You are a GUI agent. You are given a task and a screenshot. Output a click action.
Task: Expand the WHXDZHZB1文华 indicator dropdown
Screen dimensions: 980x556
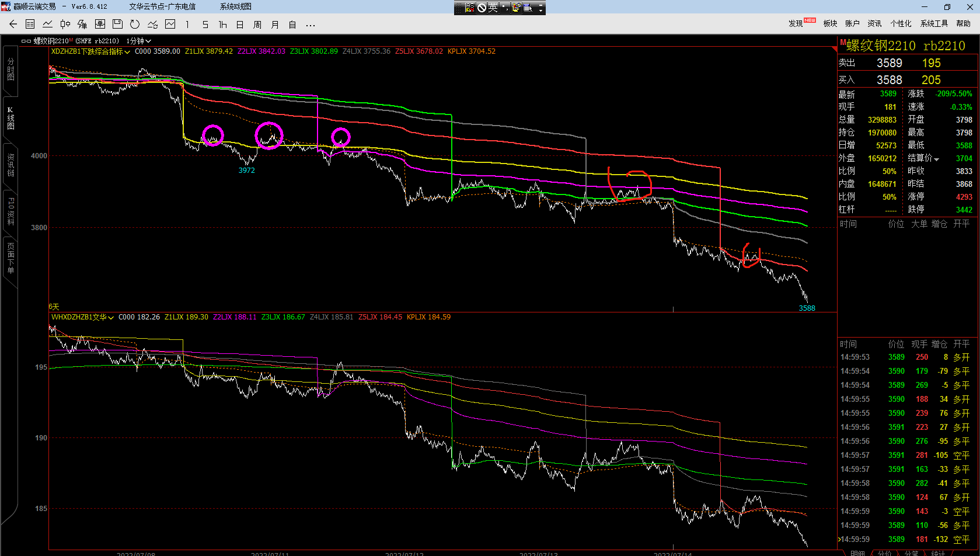click(x=111, y=318)
